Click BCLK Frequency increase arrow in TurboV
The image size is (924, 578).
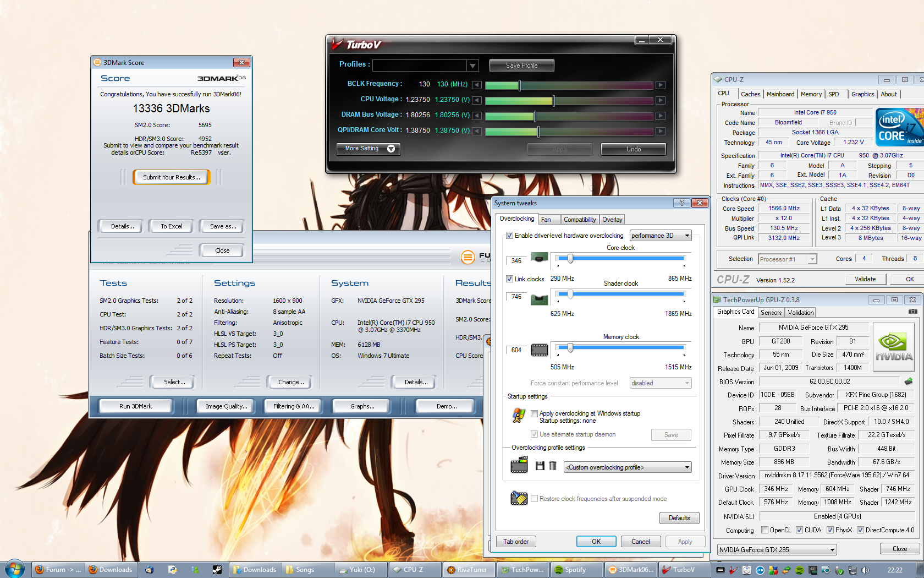tap(661, 85)
